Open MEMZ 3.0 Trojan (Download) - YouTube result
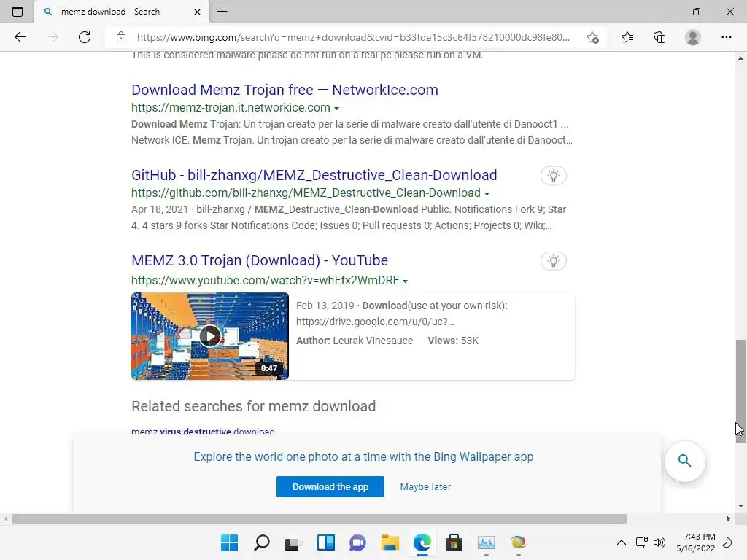Screen dimensions: 747x560 pos(260,260)
